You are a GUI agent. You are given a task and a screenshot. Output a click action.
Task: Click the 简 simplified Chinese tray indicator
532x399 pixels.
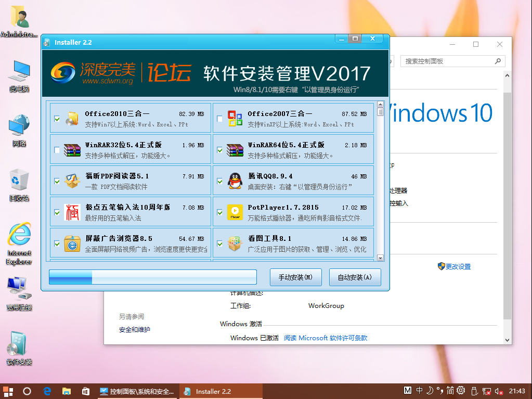coord(450,390)
